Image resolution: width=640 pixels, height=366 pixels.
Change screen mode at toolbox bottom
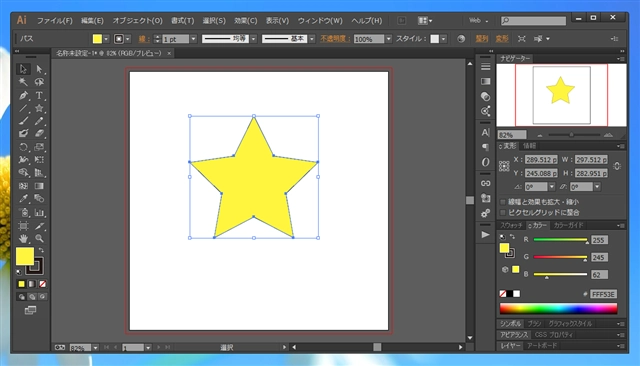pos(31,311)
